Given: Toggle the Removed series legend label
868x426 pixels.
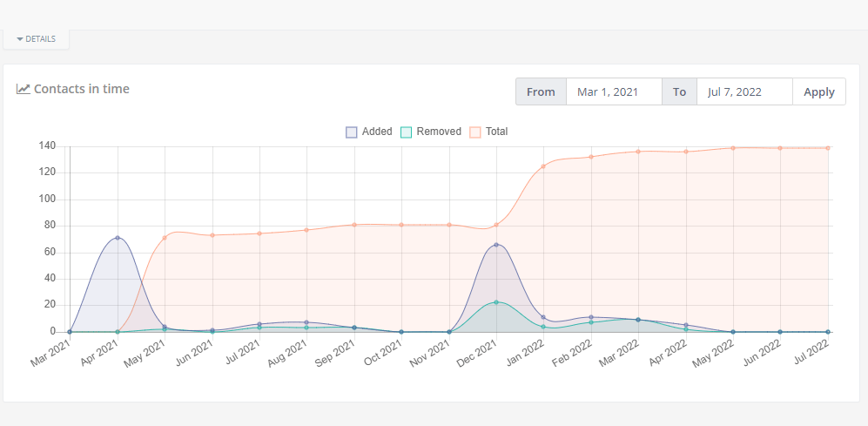Looking at the screenshot, I should click(x=439, y=132).
